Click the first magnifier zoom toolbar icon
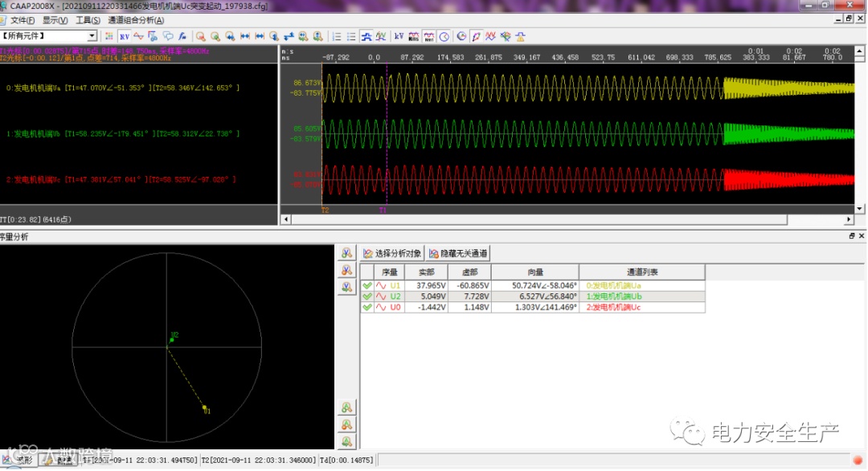This screenshot has height=471, width=868. [x=201, y=36]
